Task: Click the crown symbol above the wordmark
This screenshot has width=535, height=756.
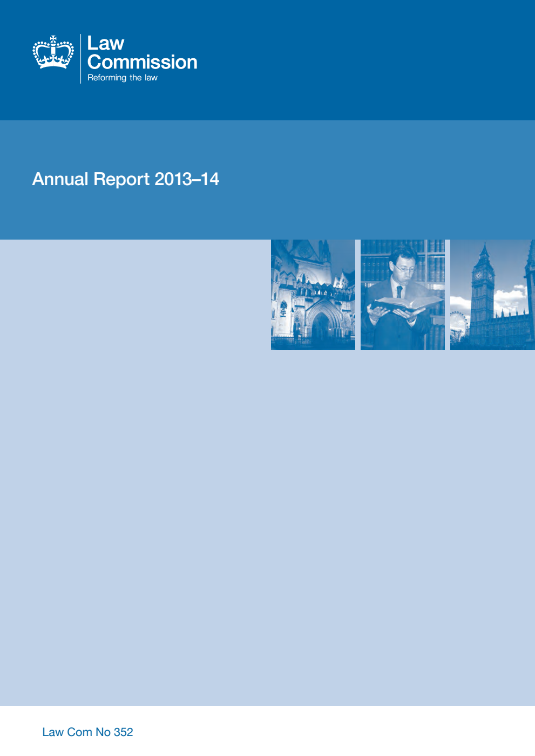Action: 53,54
